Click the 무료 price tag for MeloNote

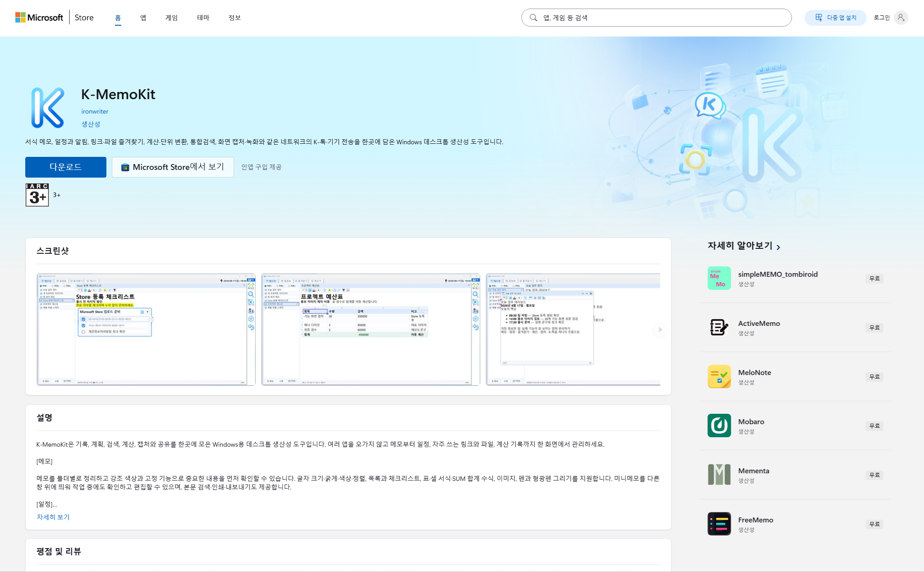pos(874,377)
